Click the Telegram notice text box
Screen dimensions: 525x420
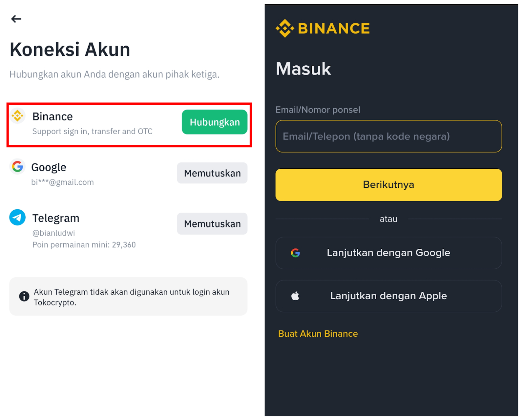(128, 297)
